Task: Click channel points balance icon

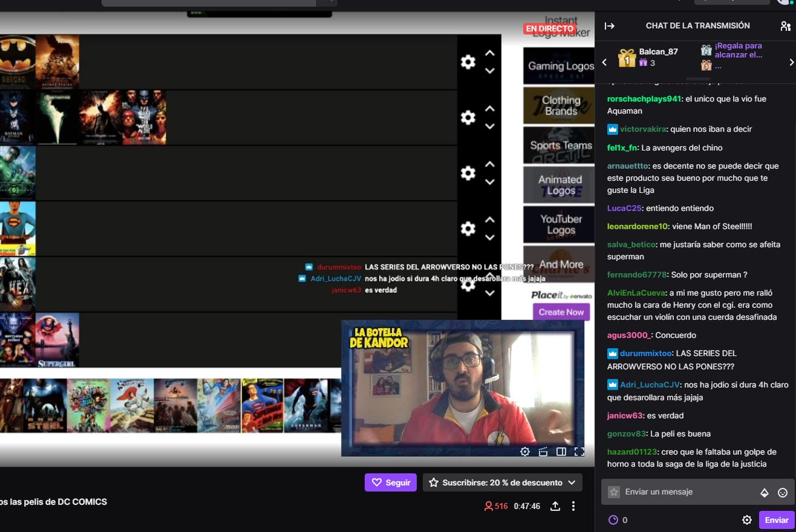Action: 613,520
